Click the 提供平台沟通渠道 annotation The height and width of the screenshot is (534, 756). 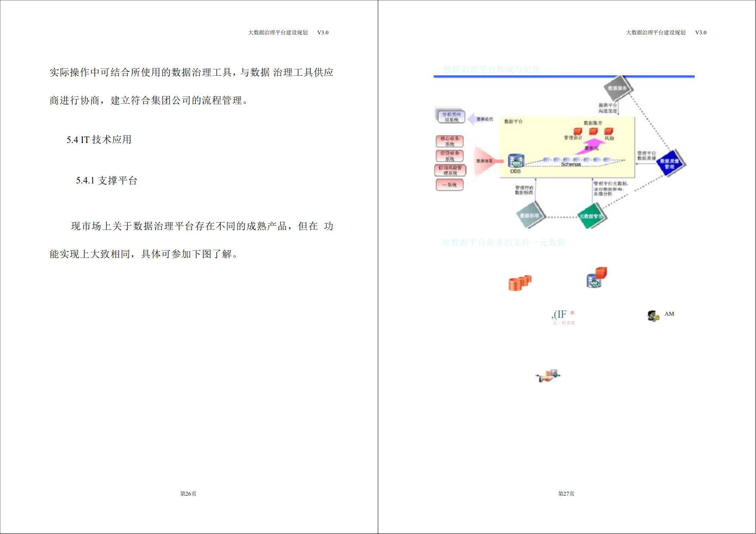click(608, 108)
